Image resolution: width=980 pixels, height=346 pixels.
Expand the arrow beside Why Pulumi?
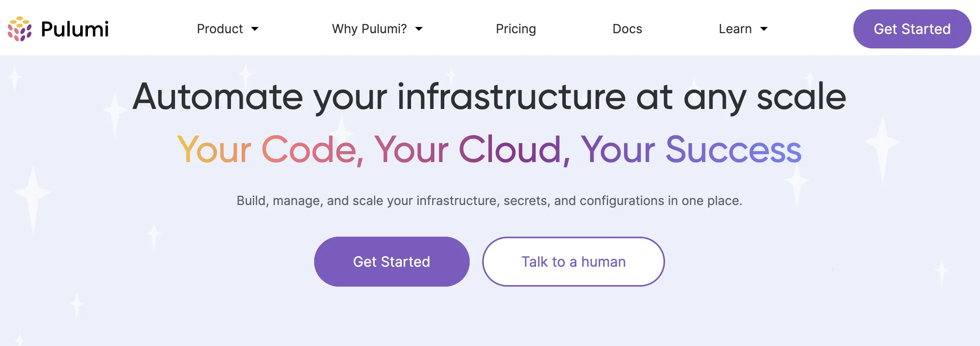419,29
